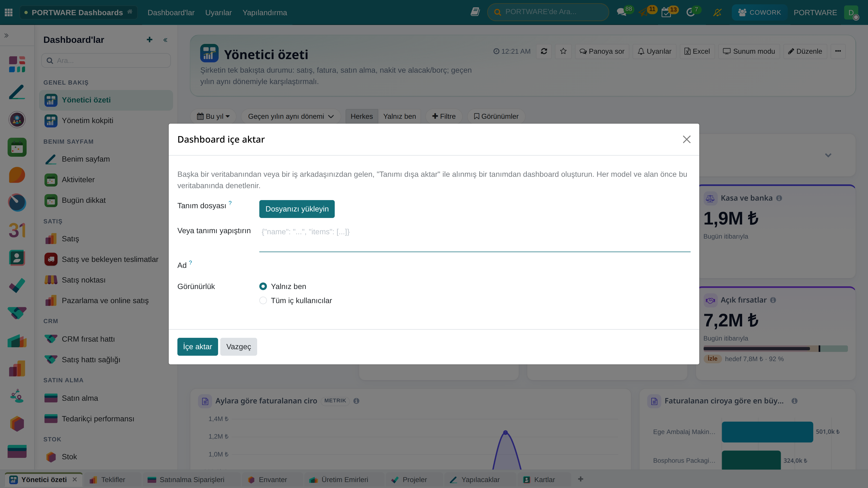Viewport: 868px width, 488px height.
Task: Open the Bu yıl period dropdown
Action: (x=213, y=117)
